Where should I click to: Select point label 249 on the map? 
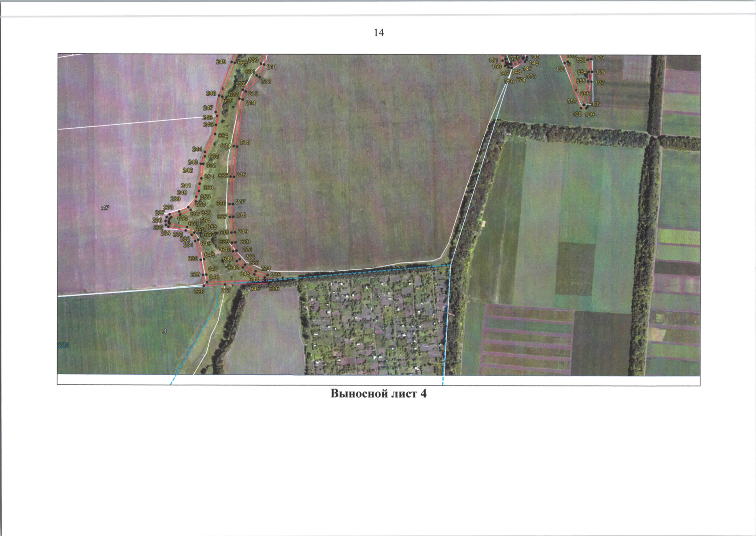tap(221, 62)
